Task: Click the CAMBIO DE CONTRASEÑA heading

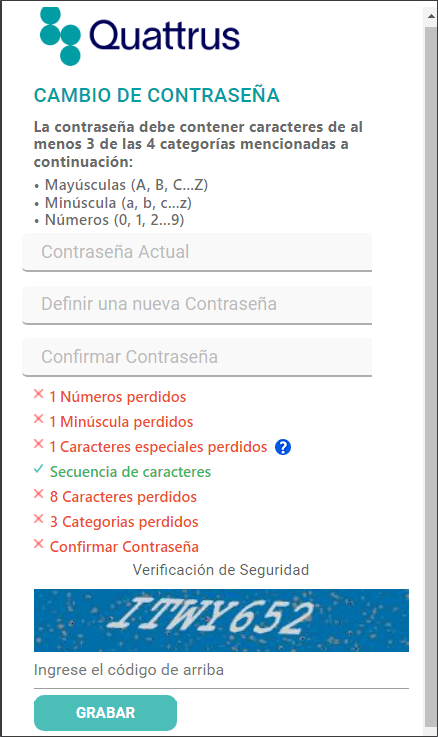Action: coord(156,95)
